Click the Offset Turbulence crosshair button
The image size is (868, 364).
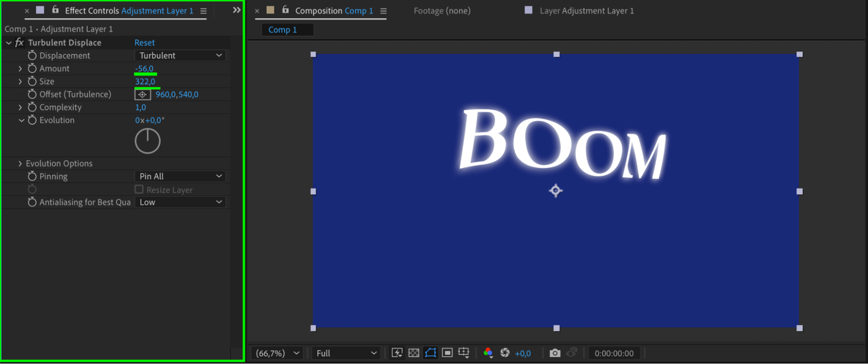pos(142,94)
